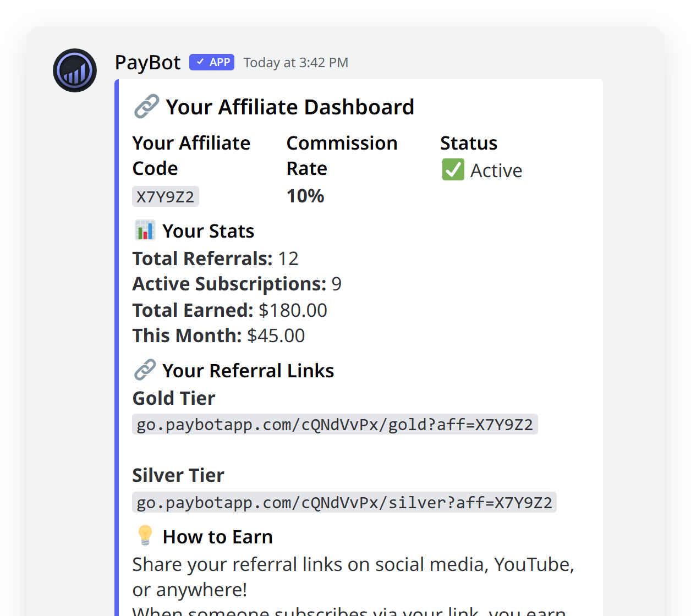Screen dimensions: 691x616
Task: Expand the Silver Tier referral link section
Action: (178, 475)
